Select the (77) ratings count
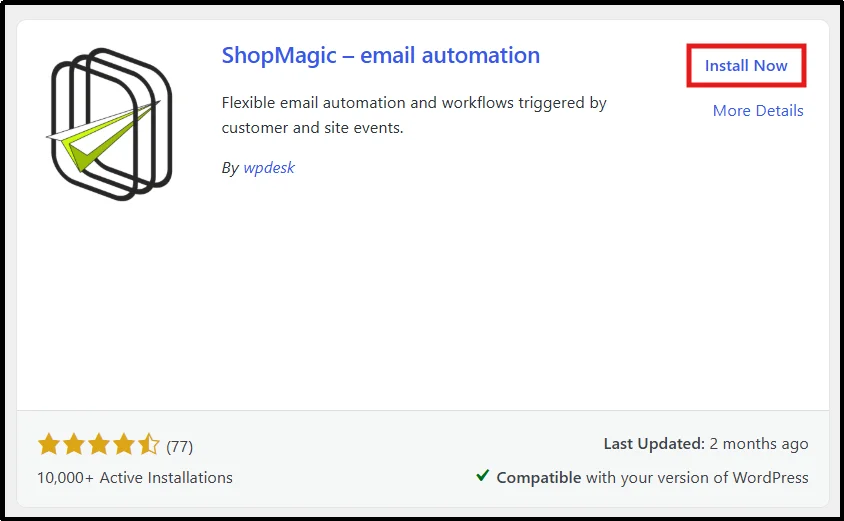This screenshot has height=521, width=844. (x=179, y=446)
